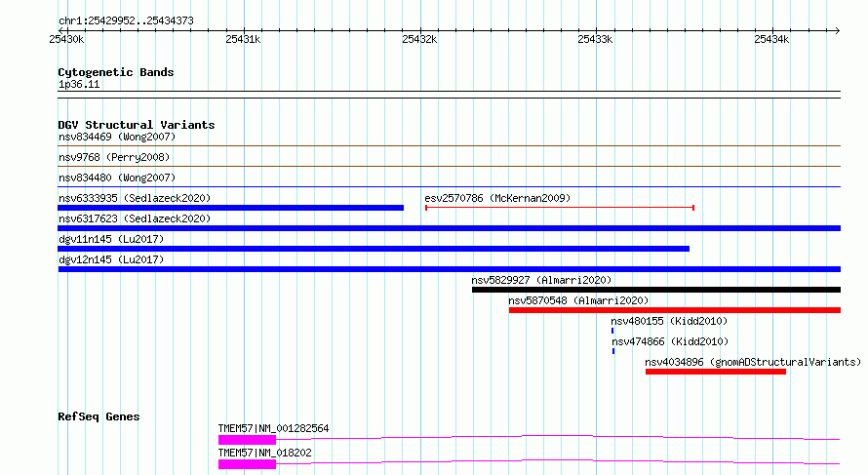
Task: Click the TMEM57|NM_018202 intron line
Action: point(558,461)
